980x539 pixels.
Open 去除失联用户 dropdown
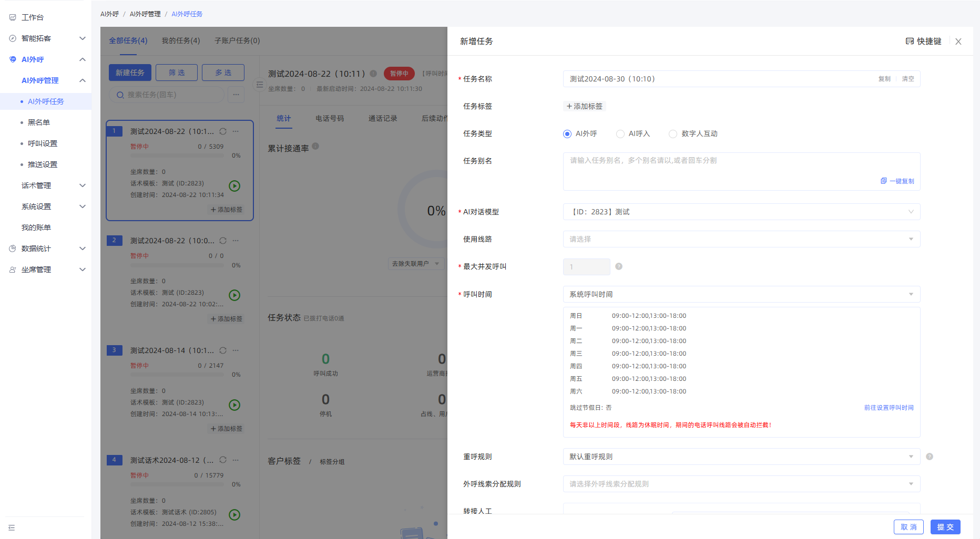point(416,264)
